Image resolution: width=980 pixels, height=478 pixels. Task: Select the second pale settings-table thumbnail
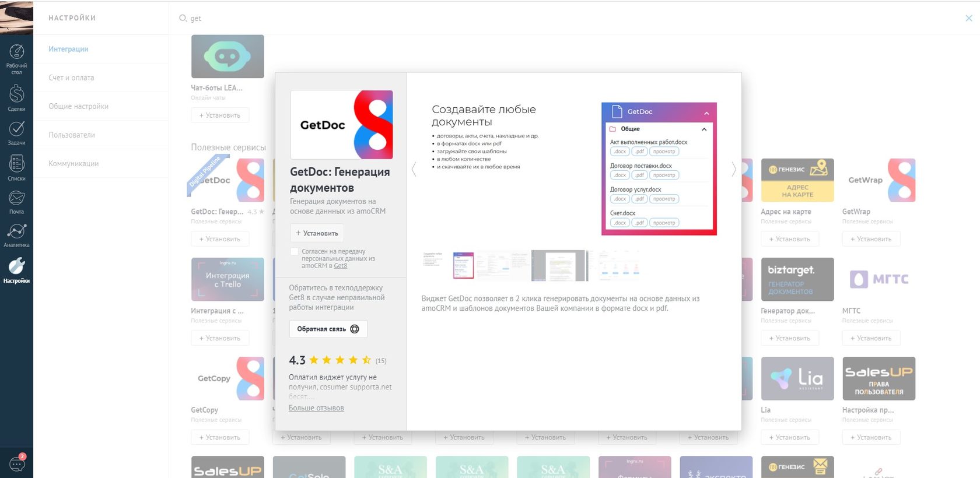pos(502,265)
